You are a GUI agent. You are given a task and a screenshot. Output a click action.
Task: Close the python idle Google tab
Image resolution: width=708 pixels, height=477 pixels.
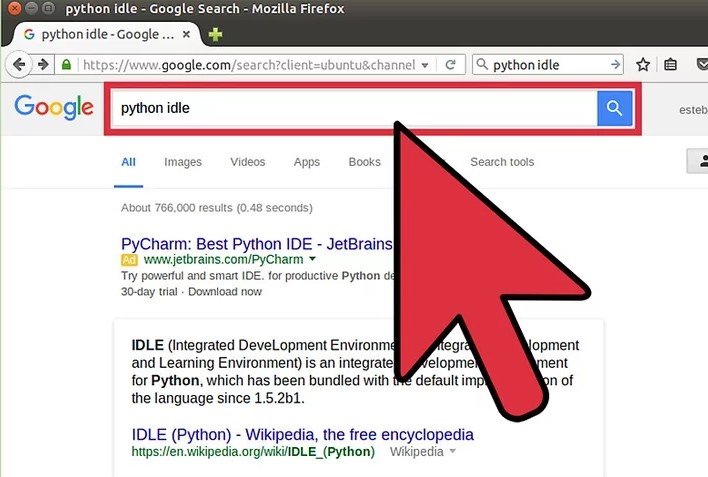point(186,34)
